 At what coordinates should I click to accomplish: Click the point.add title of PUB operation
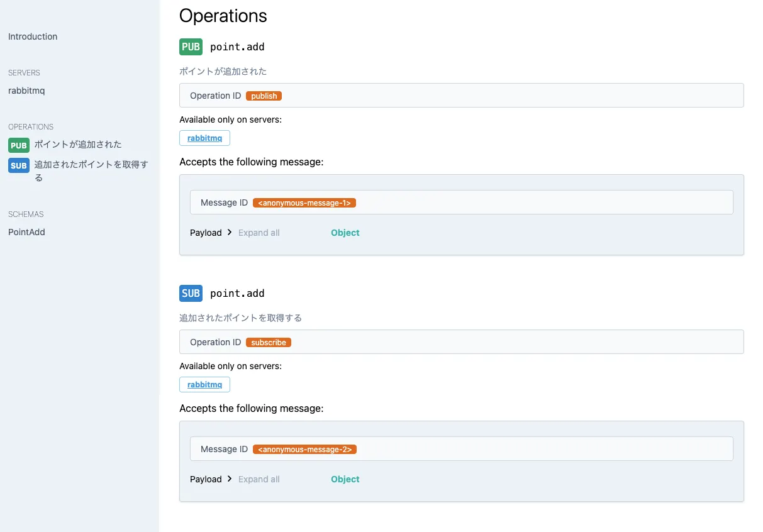pos(237,47)
